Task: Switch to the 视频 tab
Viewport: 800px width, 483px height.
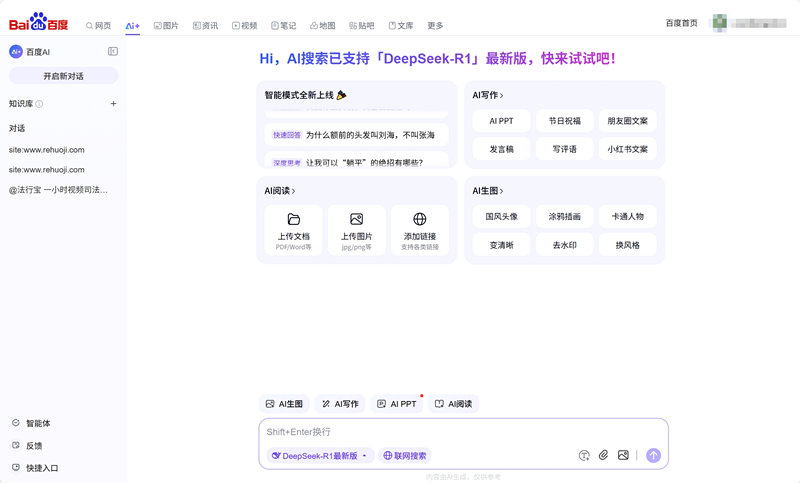Action: point(245,26)
